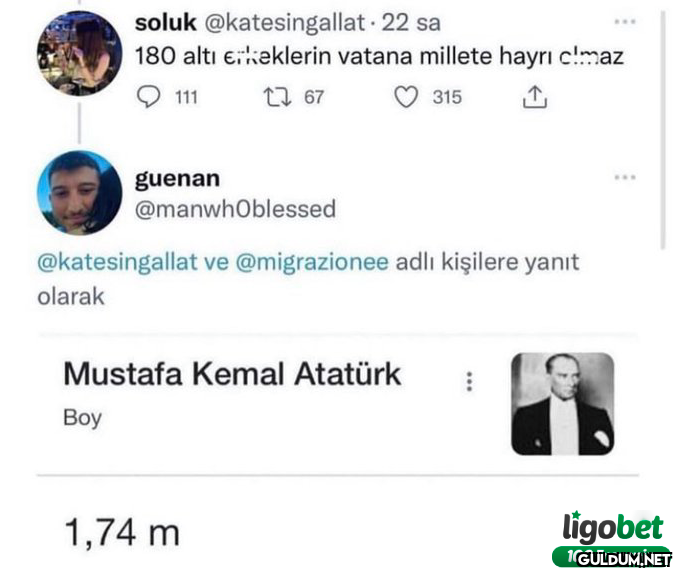This screenshot has width=676, height=571.
Task: Open the guenan display name
Action: [177, 179]
